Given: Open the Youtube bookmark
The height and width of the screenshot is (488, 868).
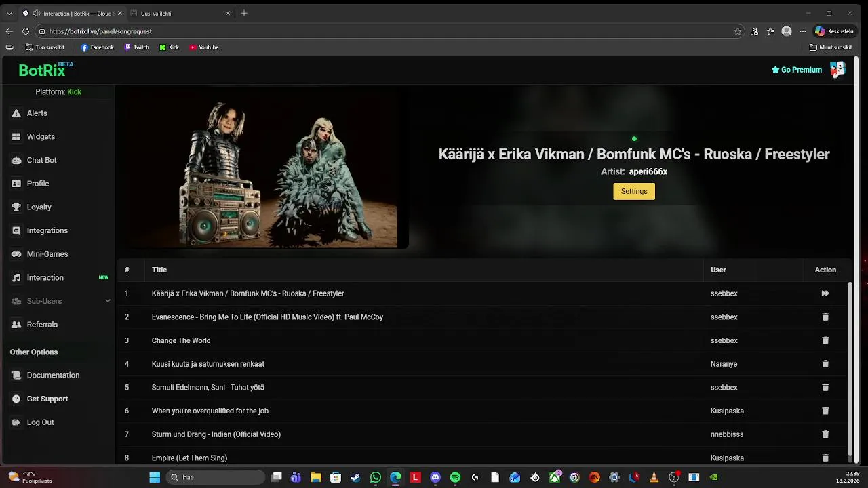Looking at the screenshot, I should pos(203,47).
